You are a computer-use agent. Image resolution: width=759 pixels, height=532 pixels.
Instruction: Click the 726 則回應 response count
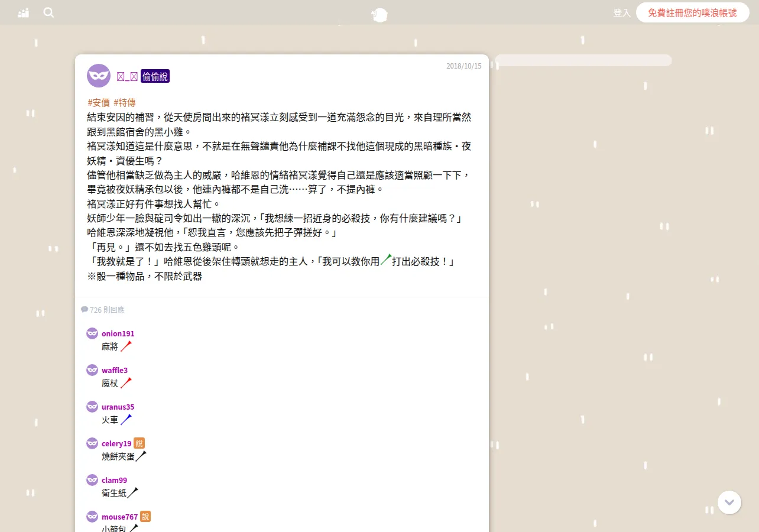(x=107, y=310)
